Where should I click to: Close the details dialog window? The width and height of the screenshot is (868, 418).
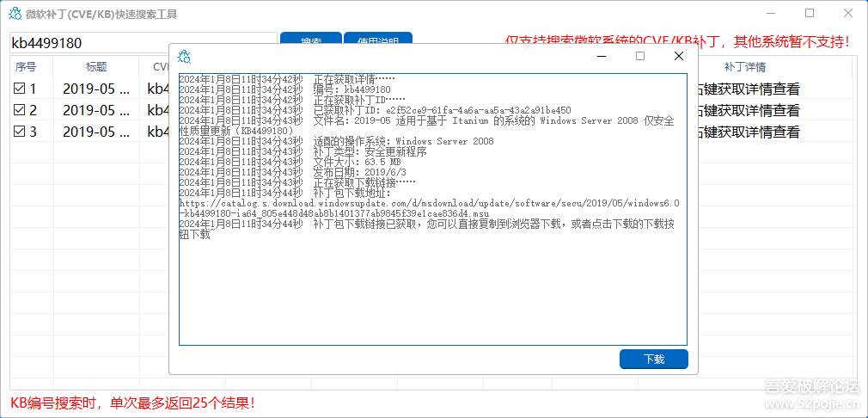pos(679,56)
